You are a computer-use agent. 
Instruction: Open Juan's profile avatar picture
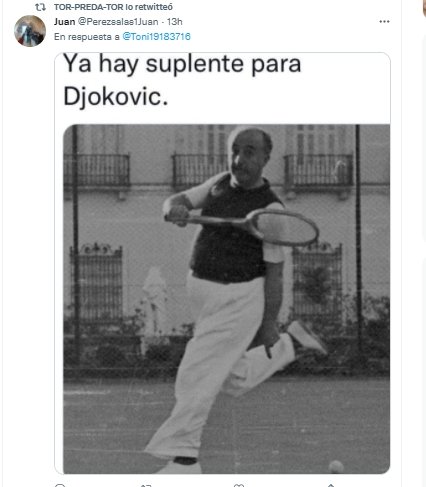tap(30, 31)
